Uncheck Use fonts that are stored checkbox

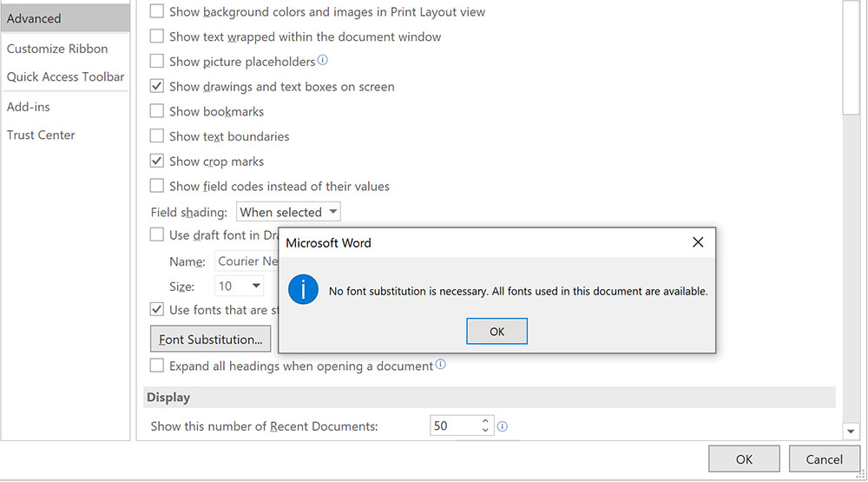[157, 309]
